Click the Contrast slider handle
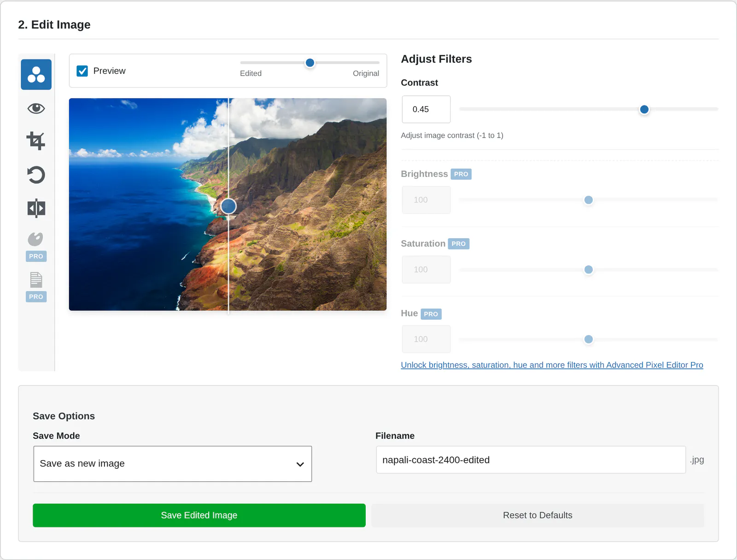737x560 pixels. 644,109
